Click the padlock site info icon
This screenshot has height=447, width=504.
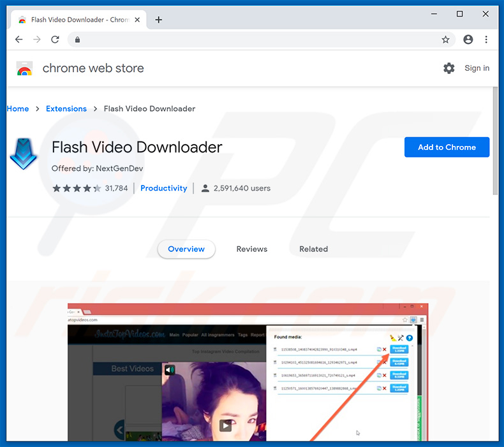pyautogui.click(x=77, y=40)
